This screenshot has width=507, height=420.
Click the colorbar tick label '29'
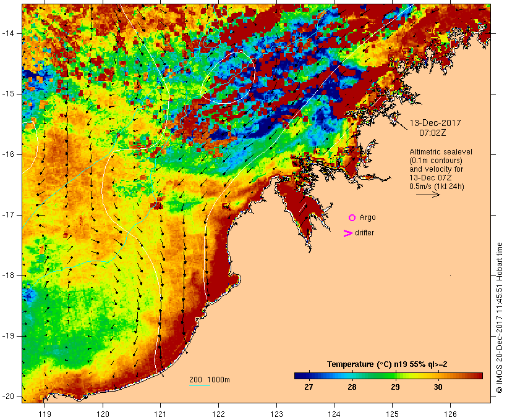396,387
